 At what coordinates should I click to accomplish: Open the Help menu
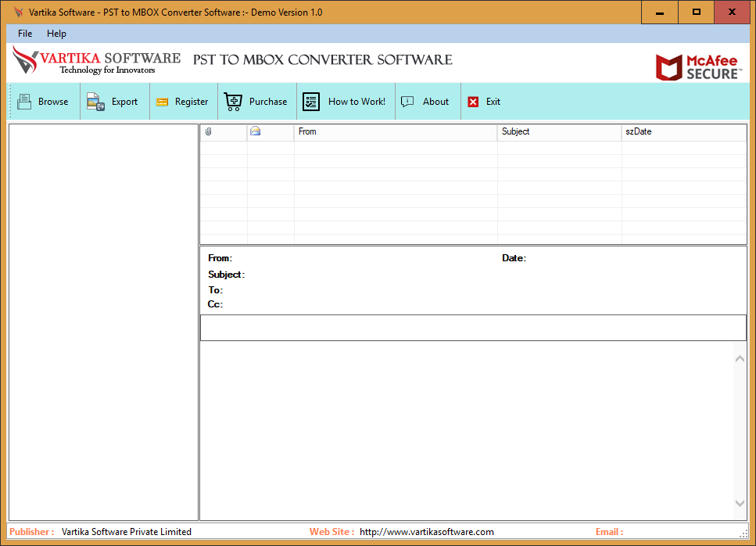click(x=56, y=34)
